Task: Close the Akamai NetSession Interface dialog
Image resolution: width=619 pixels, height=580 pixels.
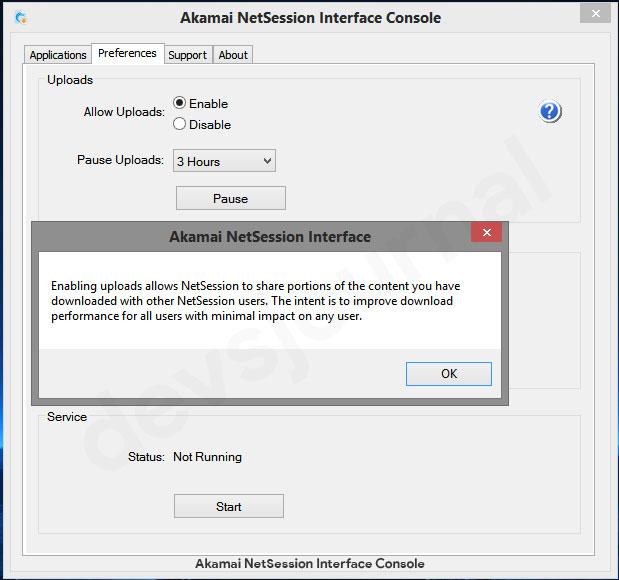Action: coord(487,232)
